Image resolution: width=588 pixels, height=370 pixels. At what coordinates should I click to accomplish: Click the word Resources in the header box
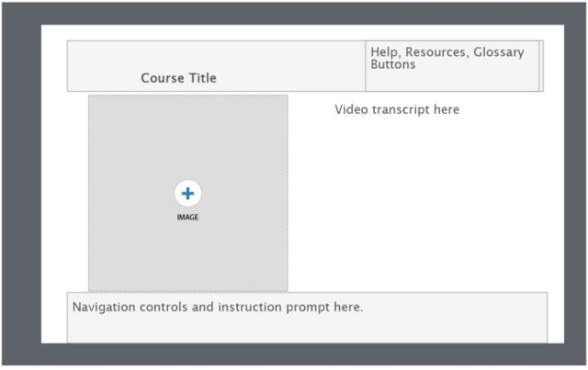[x=436, y=52]
